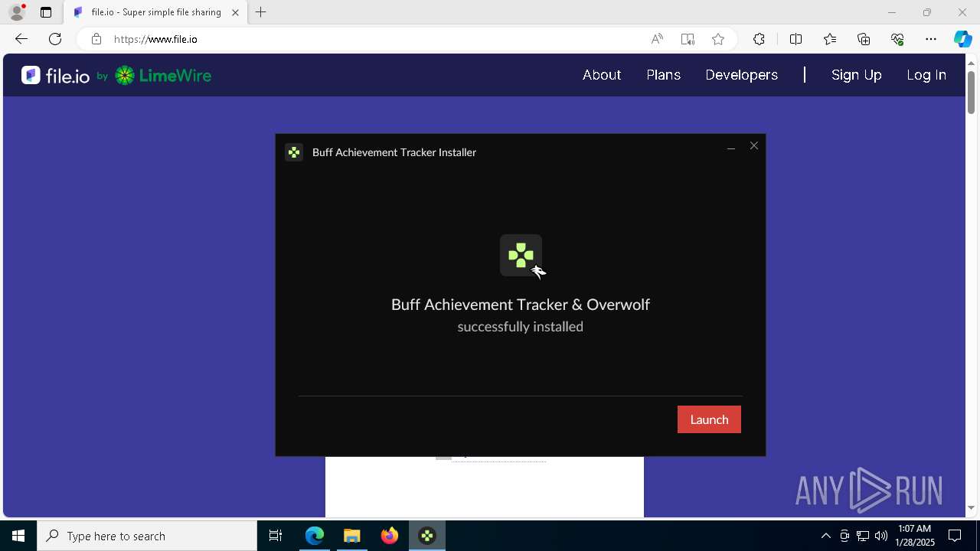The width and height of the screenshot is (980, 551).
Task: Toggle Edge split screen view
Action: [795, 39]
